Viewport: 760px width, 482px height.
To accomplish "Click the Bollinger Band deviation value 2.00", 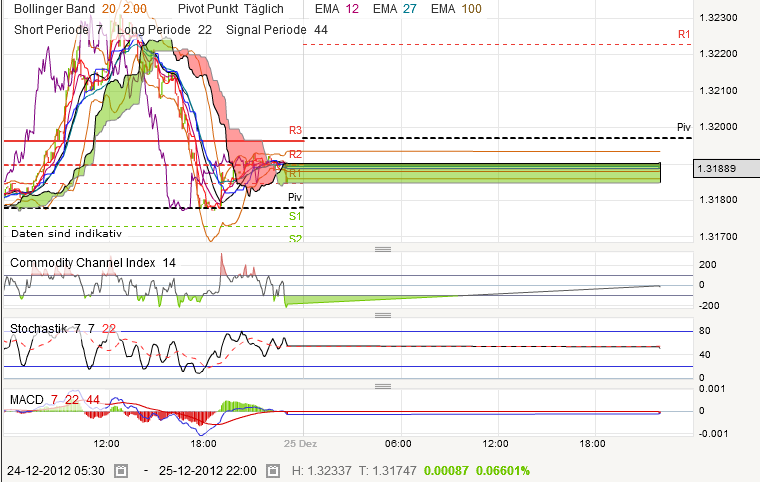I will click(x=135, y=9).
